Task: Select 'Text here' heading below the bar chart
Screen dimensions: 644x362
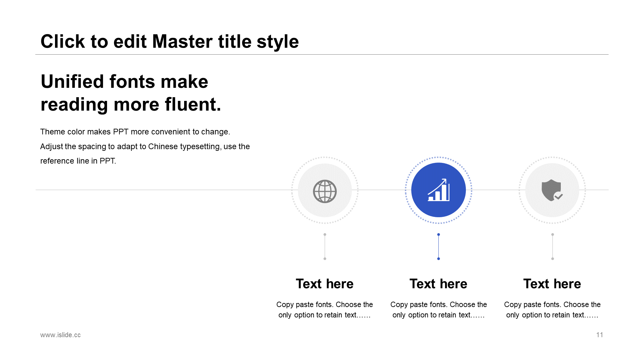Action: 438,284
